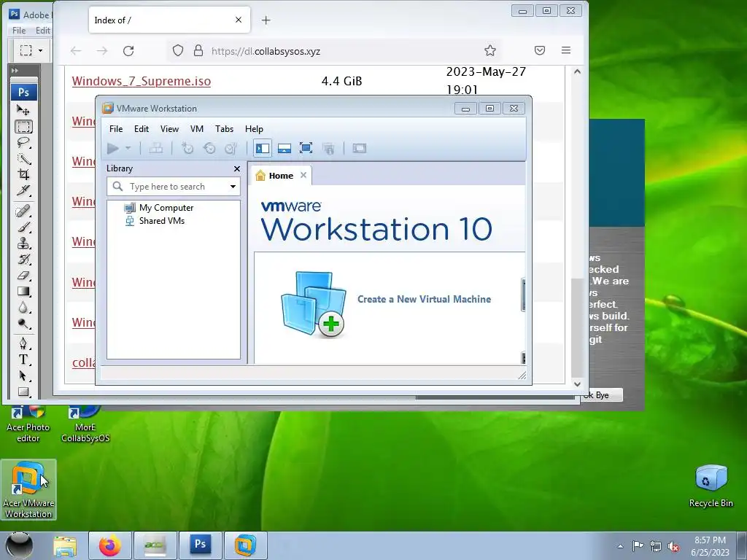The height and width of the screenshot is (560, 747).
Task: Select the Rectangular Marquee tool in Photoshop toolbox
Action: pyautogui.click(x=23, y=127)
